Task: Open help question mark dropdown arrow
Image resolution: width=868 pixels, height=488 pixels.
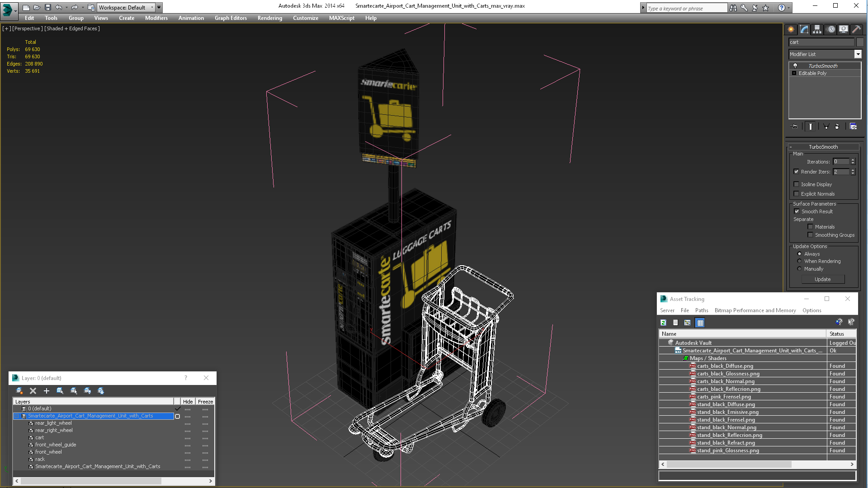Action: click(789, 8)
